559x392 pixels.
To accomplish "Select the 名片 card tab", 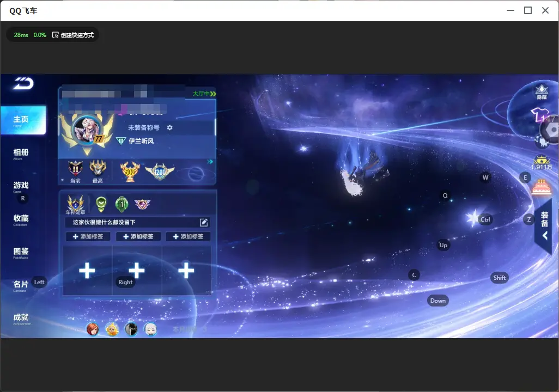I will (21, 285).
